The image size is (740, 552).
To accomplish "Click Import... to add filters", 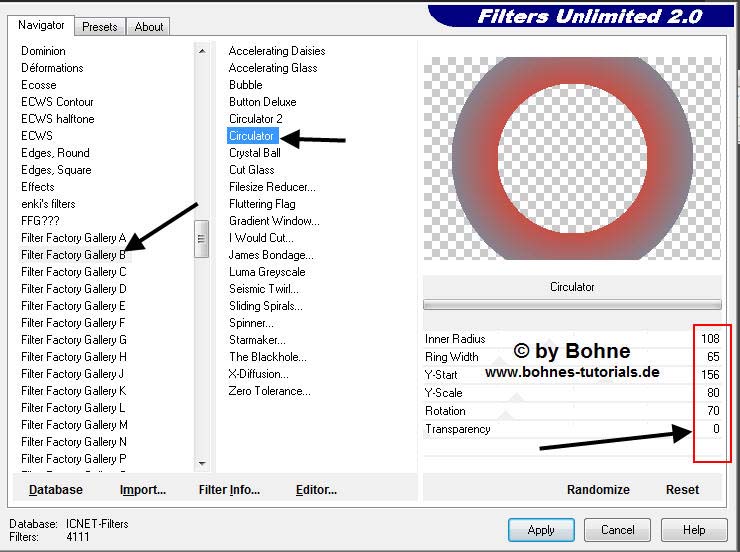I will pos(142,490).
